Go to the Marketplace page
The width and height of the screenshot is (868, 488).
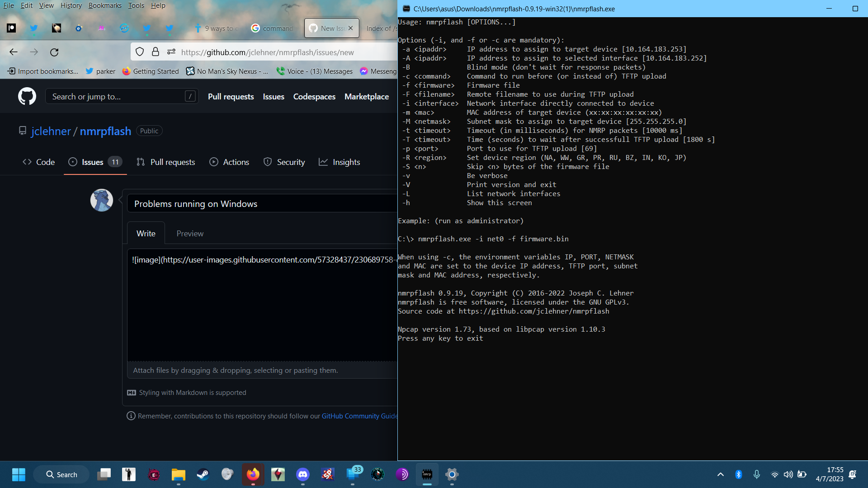[x=366, y=96]
